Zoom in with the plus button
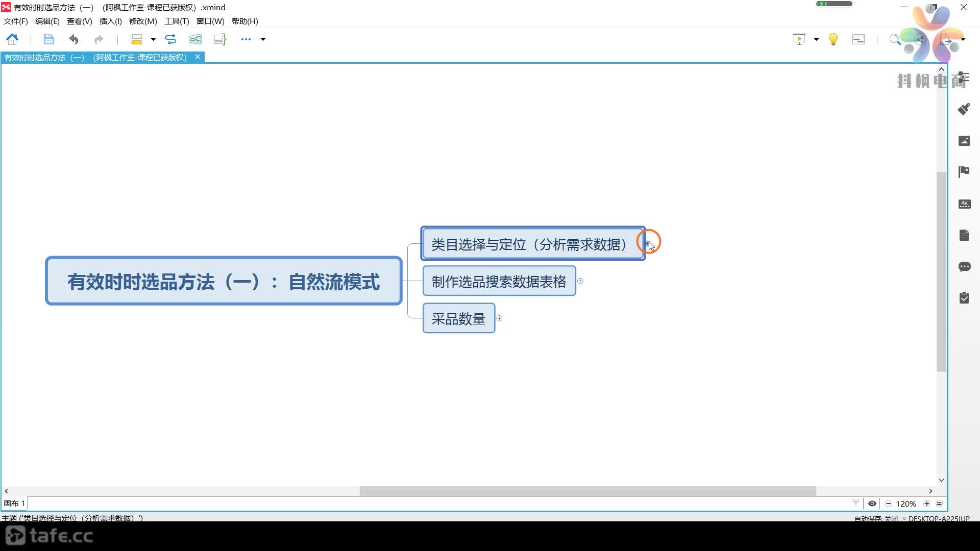Image resolution: width=980 pixels, height=551 pixels. click(x=927, y=504)
